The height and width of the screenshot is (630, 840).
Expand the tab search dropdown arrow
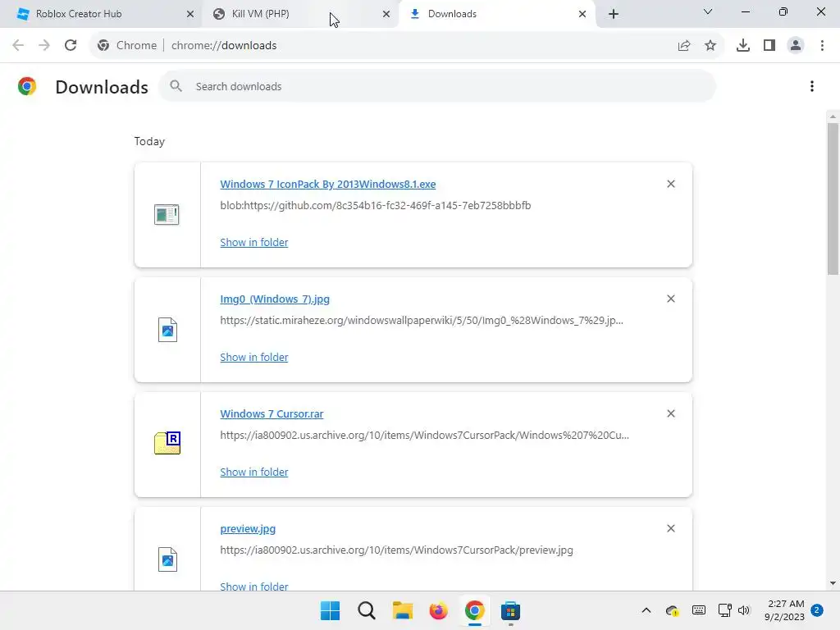(x=708, y=11)
